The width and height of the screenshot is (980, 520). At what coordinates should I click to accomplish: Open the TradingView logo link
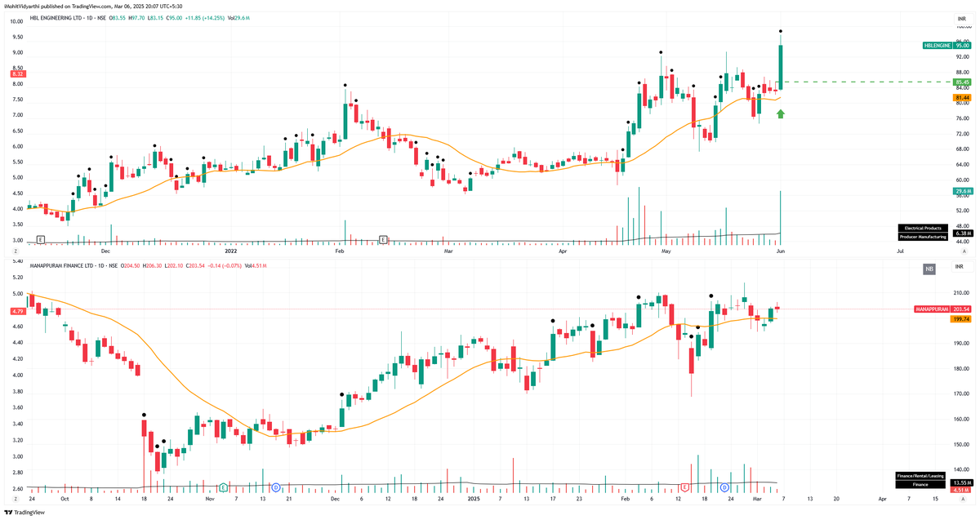tap(23, 513)
